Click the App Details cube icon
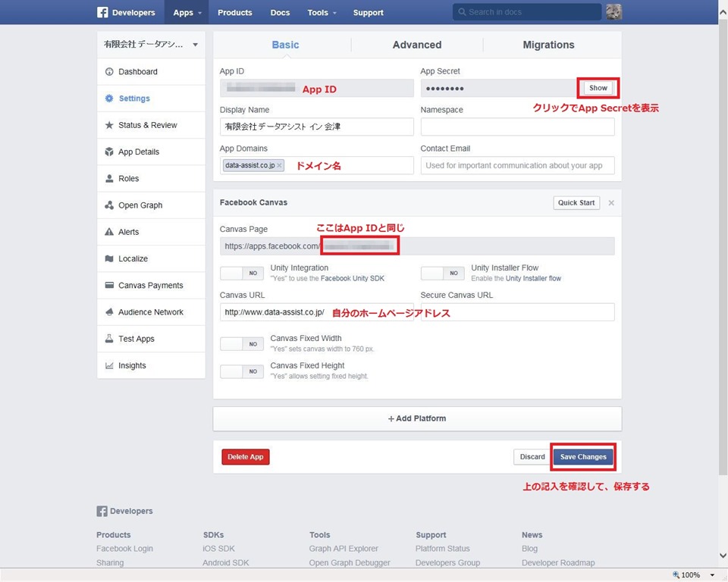This screenshot has width=728, height=582. coord(109,152)
